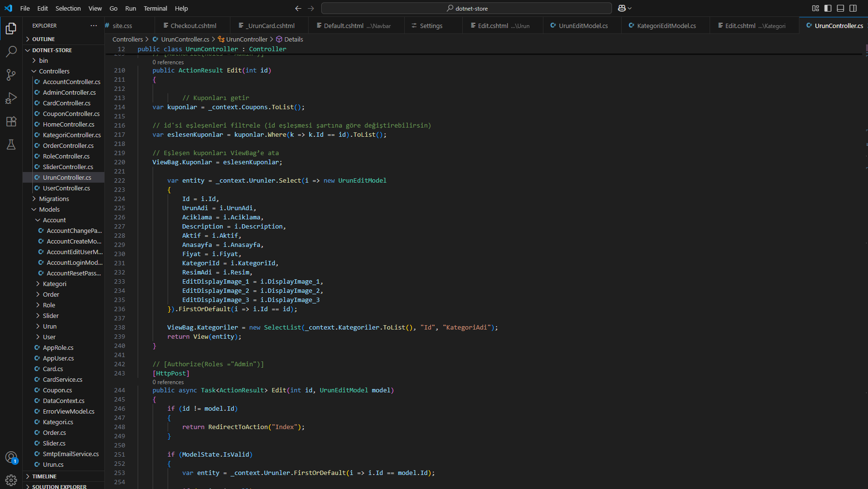Screen dimensions: 868x489
Task: Open SmtpEmailService.cs file
Action: pos(63,454)
